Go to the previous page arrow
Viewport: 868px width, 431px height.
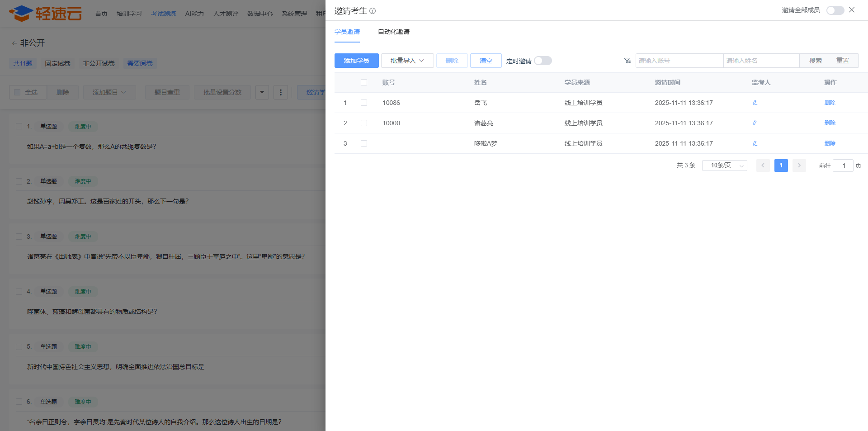pos(763,166)
